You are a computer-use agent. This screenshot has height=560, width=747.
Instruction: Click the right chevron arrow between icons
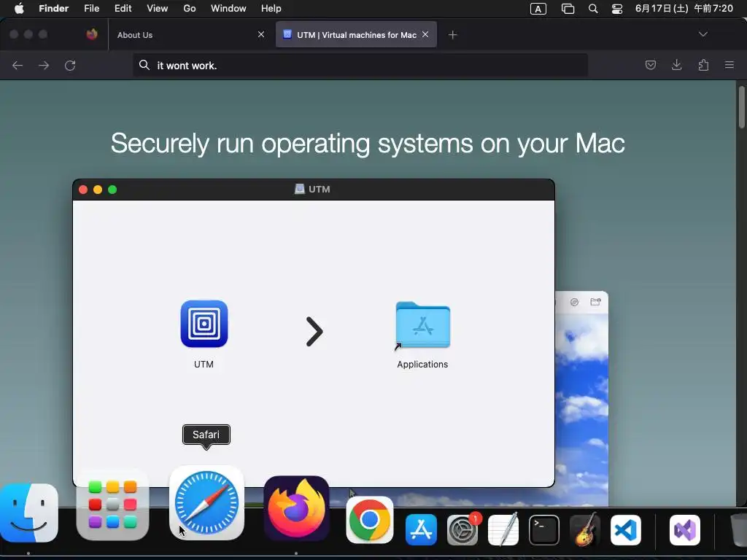(x=314, y=332)
